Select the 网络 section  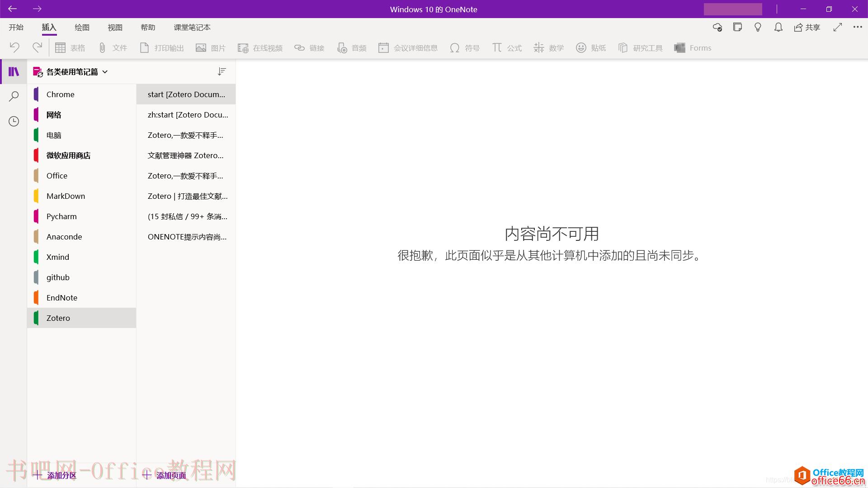tap(82, 115)
